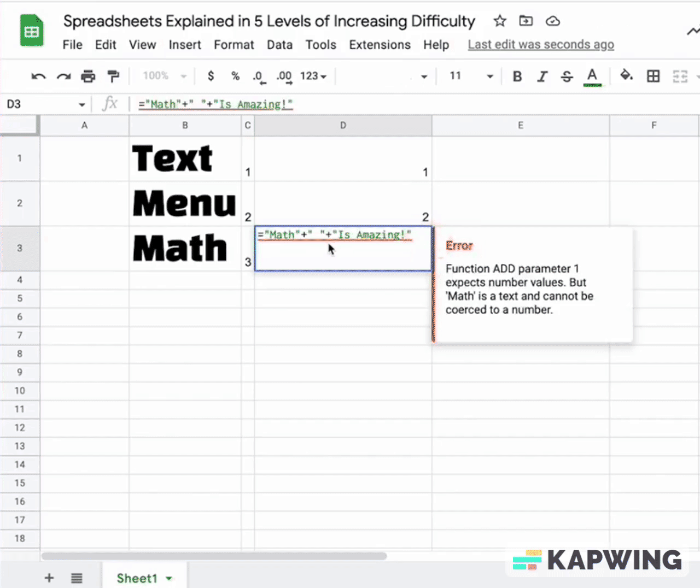
Task: Open the File menu
Action: tap(72, 45)
